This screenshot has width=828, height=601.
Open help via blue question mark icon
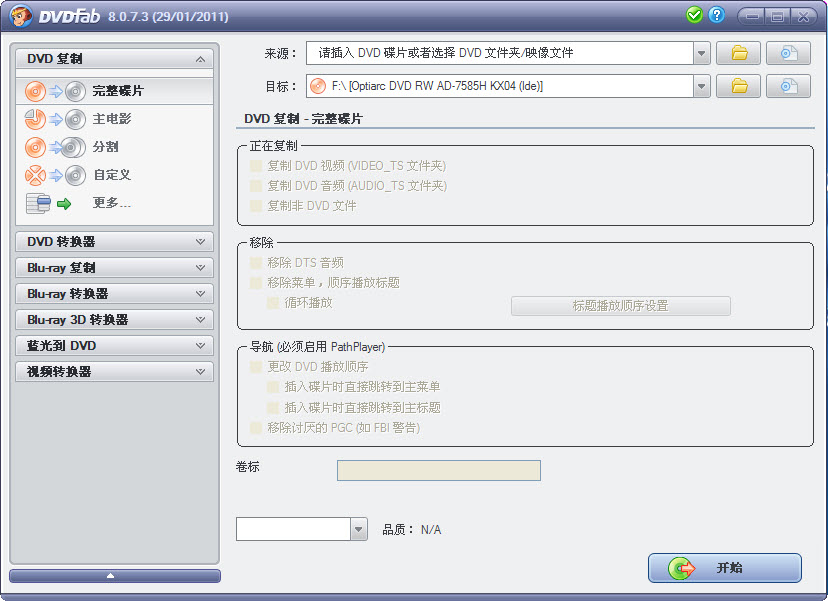click(717, 15)
